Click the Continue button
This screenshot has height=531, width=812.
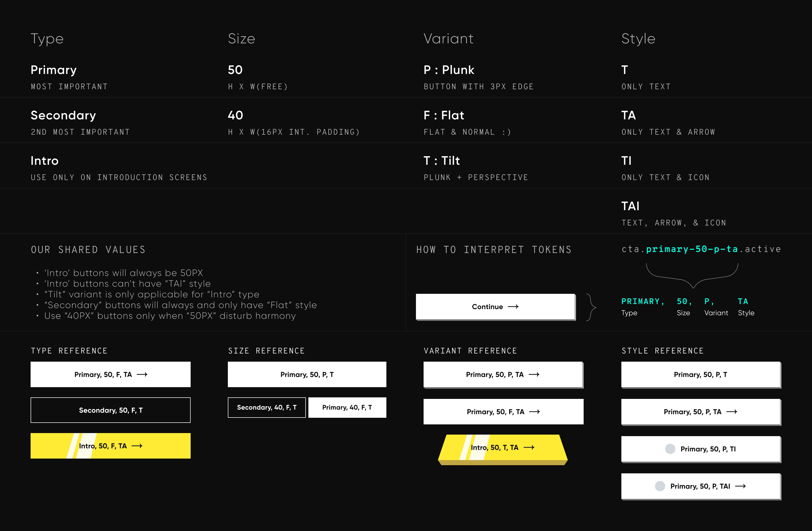click(495, 307)
